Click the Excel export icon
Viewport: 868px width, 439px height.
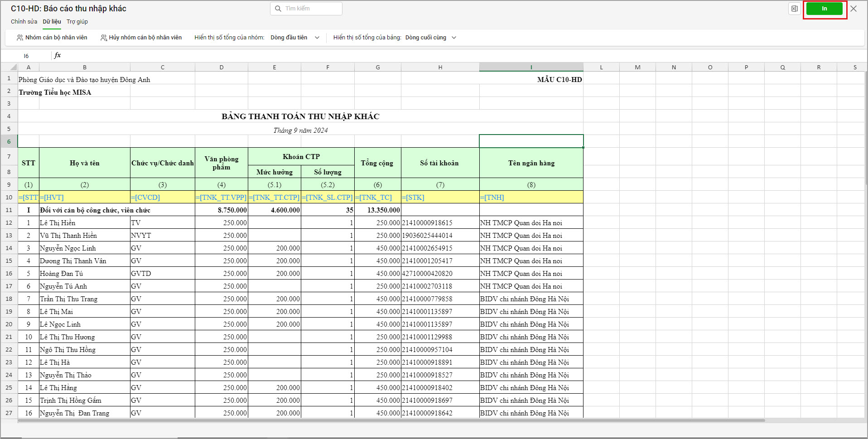click(794, 9)
